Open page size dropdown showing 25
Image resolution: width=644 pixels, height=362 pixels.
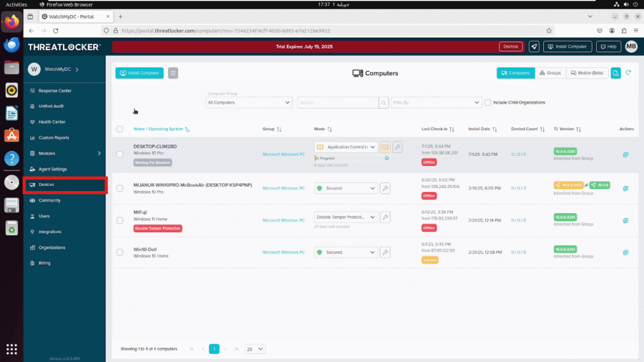coord(255,349)
